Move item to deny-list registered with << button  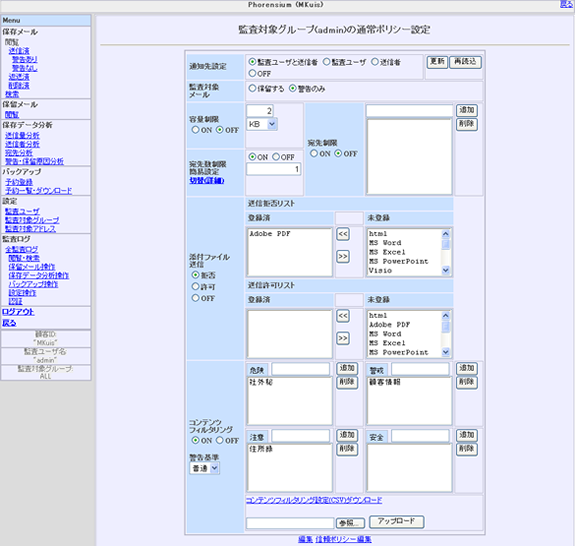pyautogui.click(x=343, y=234)
